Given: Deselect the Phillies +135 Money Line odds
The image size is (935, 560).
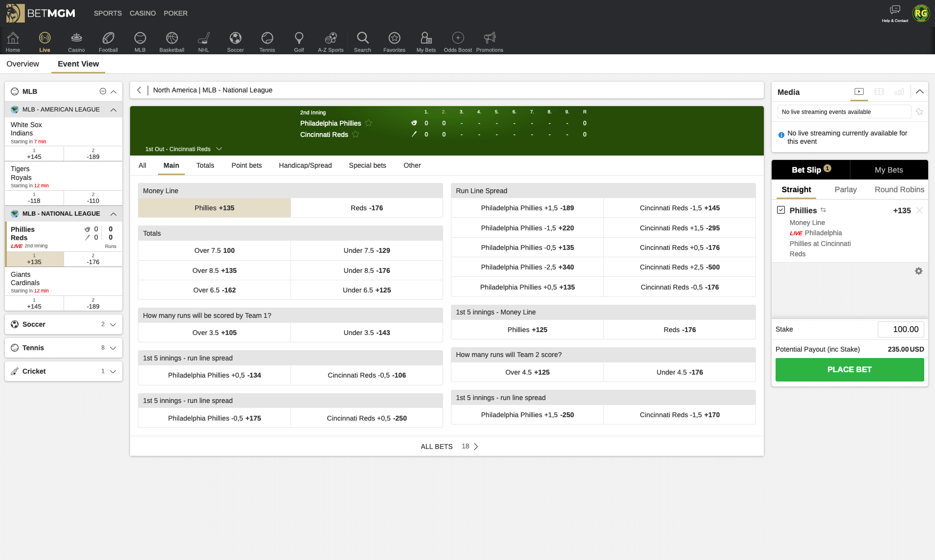Looking at the screenshot, I should pyautogui.click(x=214, y=208).
